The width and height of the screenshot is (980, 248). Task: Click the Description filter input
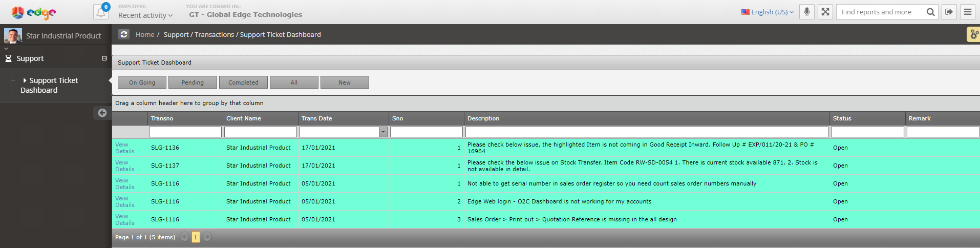(647, 132)
